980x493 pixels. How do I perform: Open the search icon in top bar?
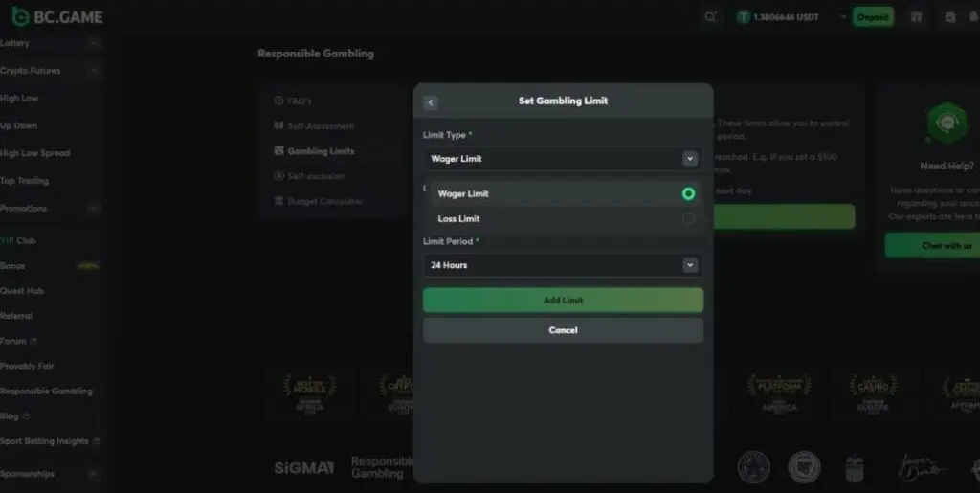coord(711,17)
